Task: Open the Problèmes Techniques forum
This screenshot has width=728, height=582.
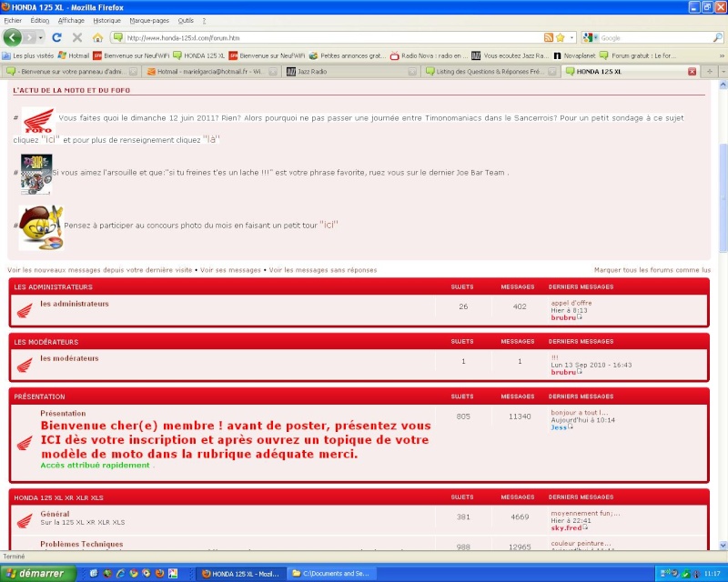Action: coord(82,544)
